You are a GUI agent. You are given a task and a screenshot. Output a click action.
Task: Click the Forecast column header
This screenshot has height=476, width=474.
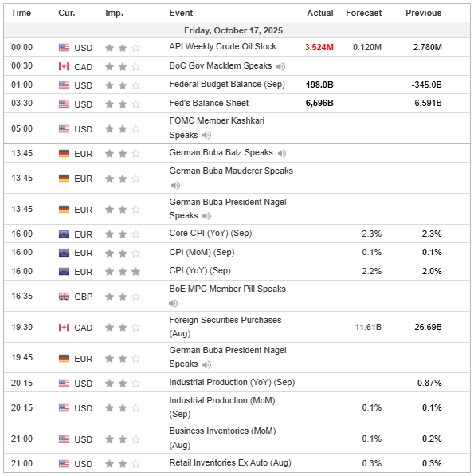363,13
